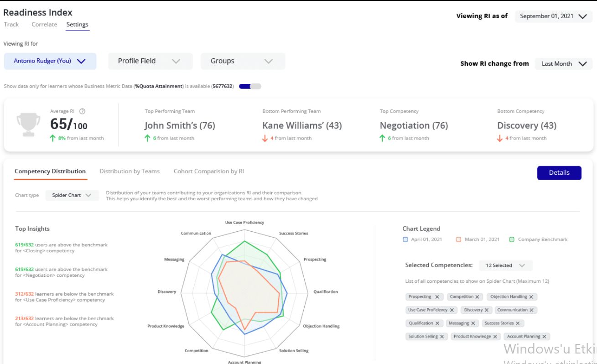Open the Viewing RI as of date dropdown

click(553, 16)
